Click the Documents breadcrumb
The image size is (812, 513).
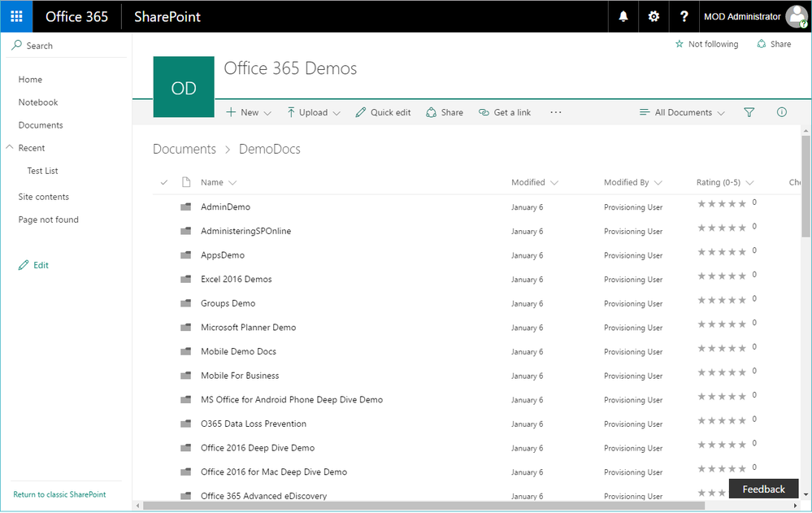185,149
